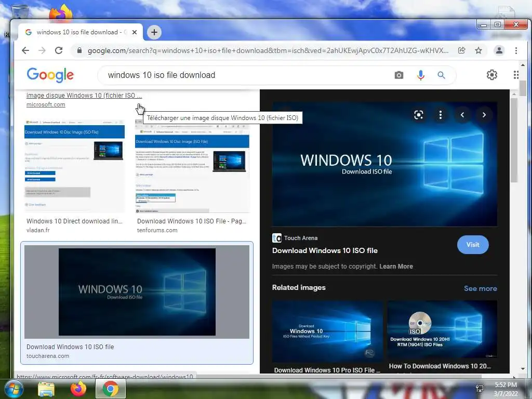This screenshot has height=399, width=532.
Task: Share this page from the address bar
Action: [x=461, y=50]
